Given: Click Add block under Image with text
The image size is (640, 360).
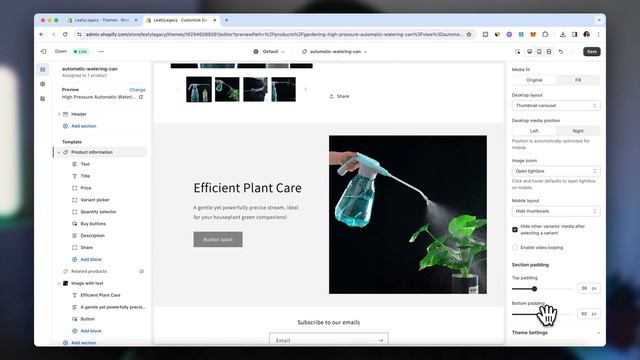Looking at the screenshot, I should pyautogui.click(x=91, y=331).
